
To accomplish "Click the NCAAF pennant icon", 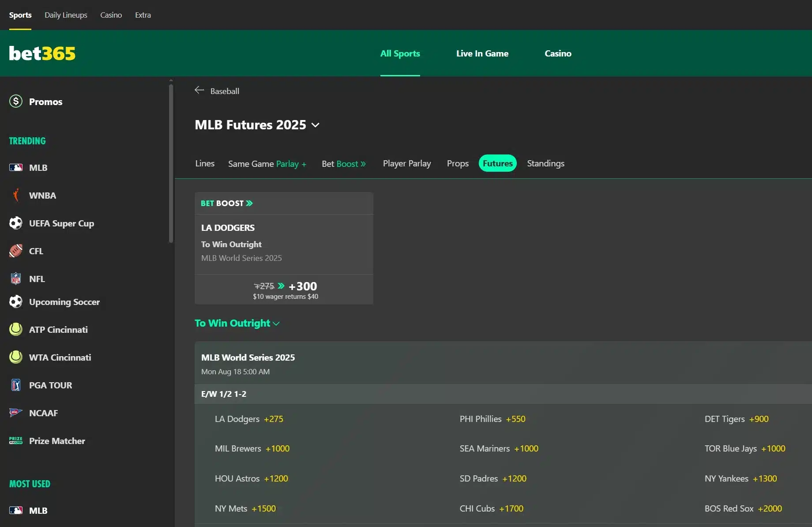I will (x=16, y=413).
